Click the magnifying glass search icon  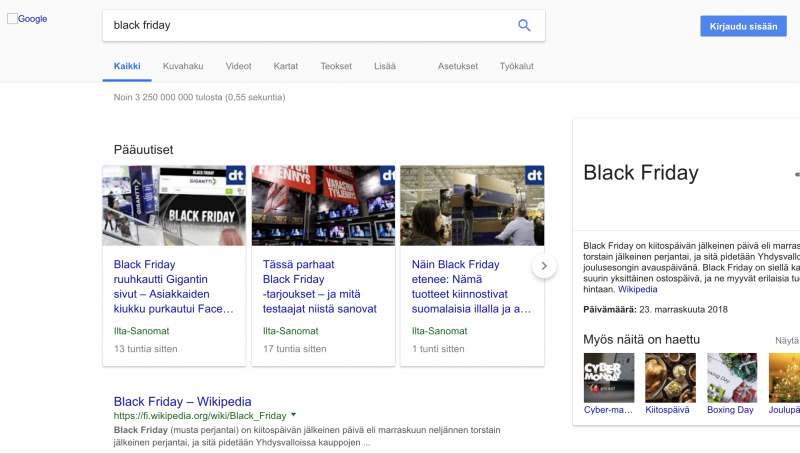pos(524,25)
